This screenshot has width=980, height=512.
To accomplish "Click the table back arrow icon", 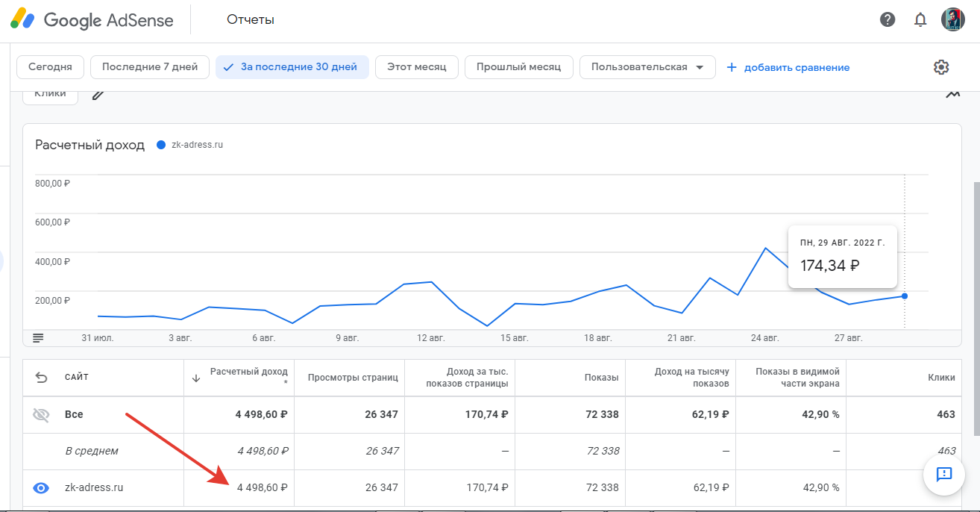I will 42,378.
